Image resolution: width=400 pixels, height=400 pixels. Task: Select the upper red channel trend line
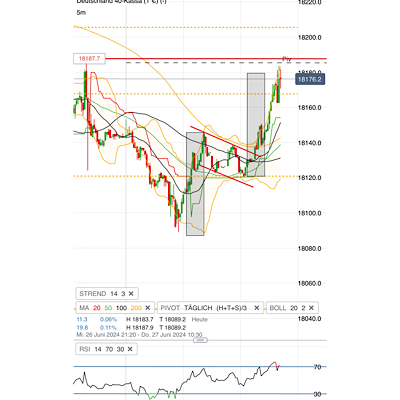click(225, 142)
